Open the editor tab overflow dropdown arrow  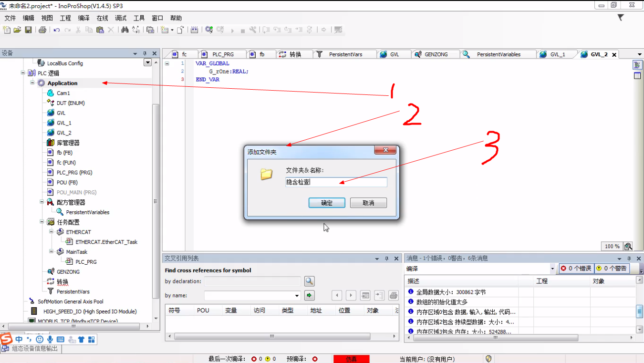(x=640, y=54)
